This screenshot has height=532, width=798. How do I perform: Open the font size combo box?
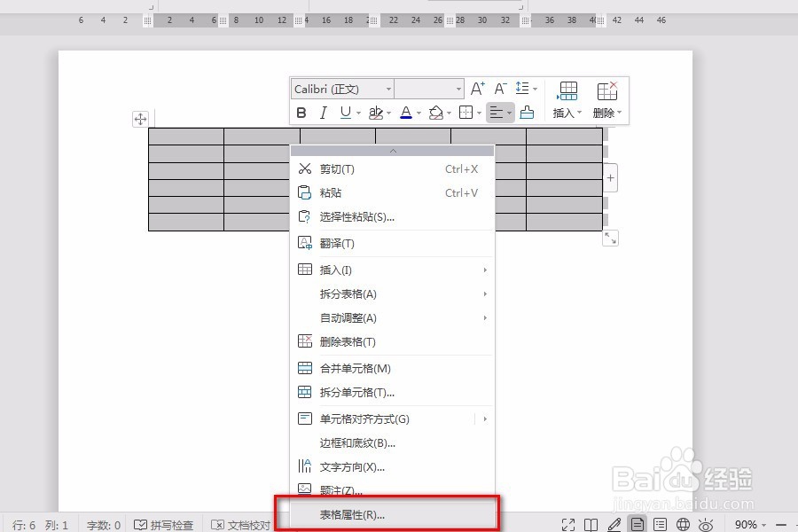(429, 89)
